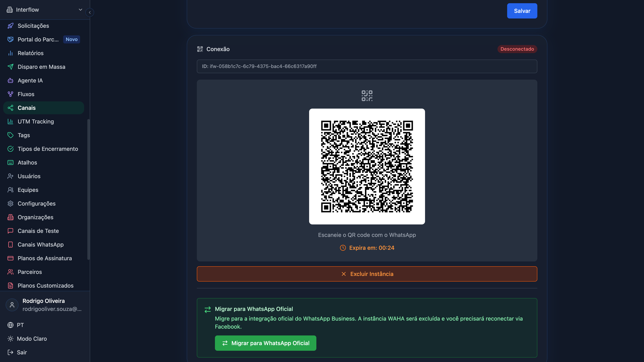Click the Equipes team icon

pyautogui.click(x=10, y=190)
